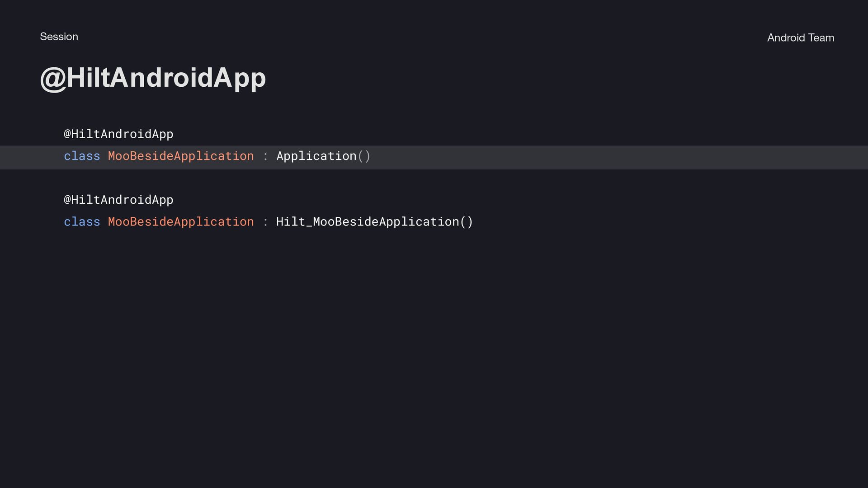Click "Application()" in the highlighted line
The height and width of the screenshot is (488, 868).
[323, 156]
